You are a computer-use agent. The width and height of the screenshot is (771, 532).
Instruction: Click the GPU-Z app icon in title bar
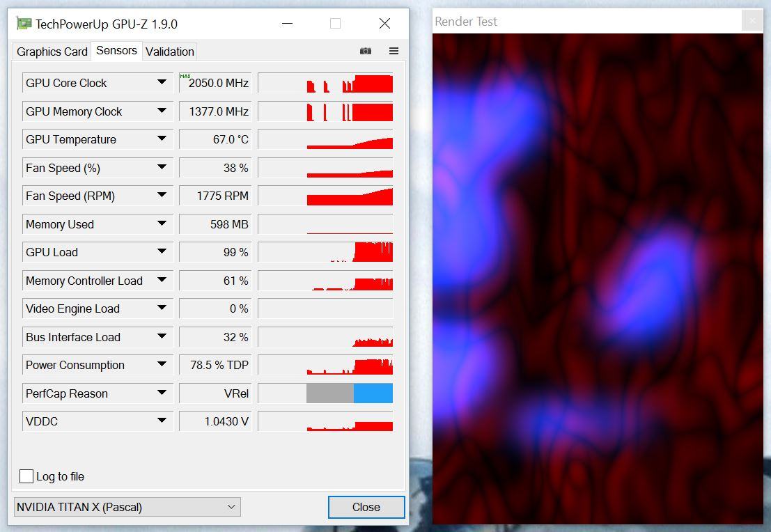[x=23, y=24]
